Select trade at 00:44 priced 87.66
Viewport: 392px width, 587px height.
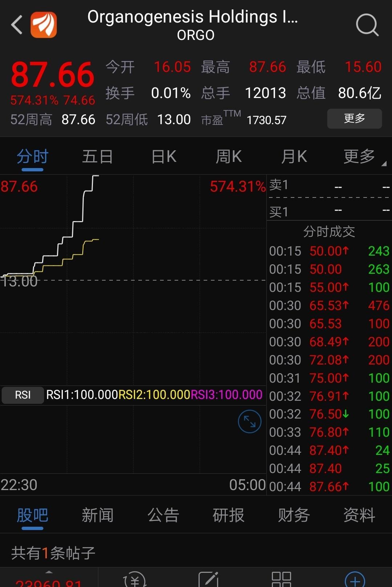(x=329, y=487)
